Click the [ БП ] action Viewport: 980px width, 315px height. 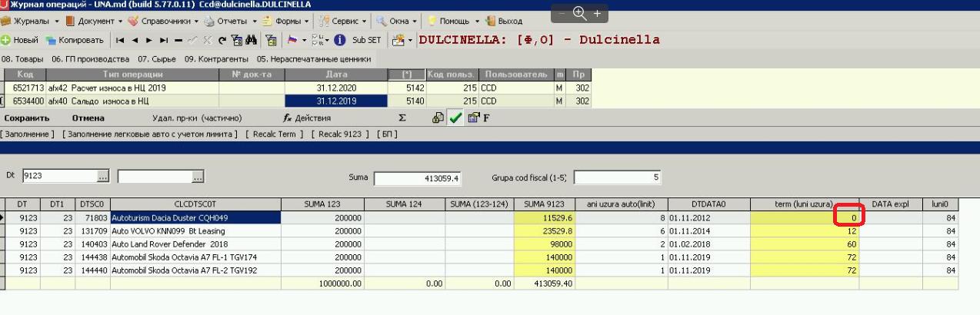pyautogui.click(x=387, y=134)
